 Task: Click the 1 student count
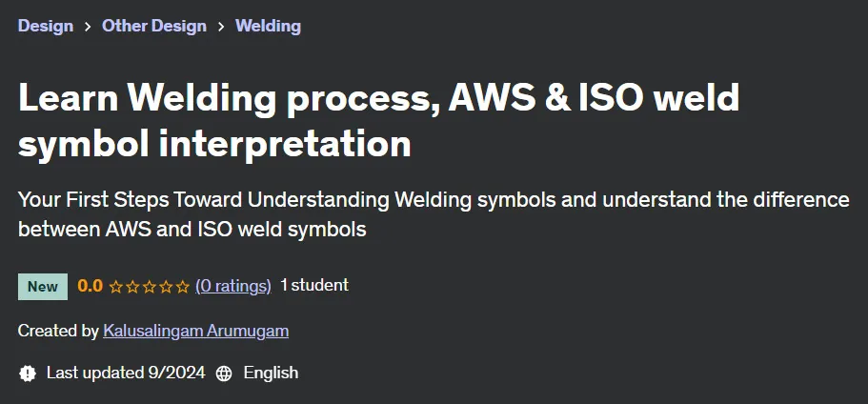314,285
